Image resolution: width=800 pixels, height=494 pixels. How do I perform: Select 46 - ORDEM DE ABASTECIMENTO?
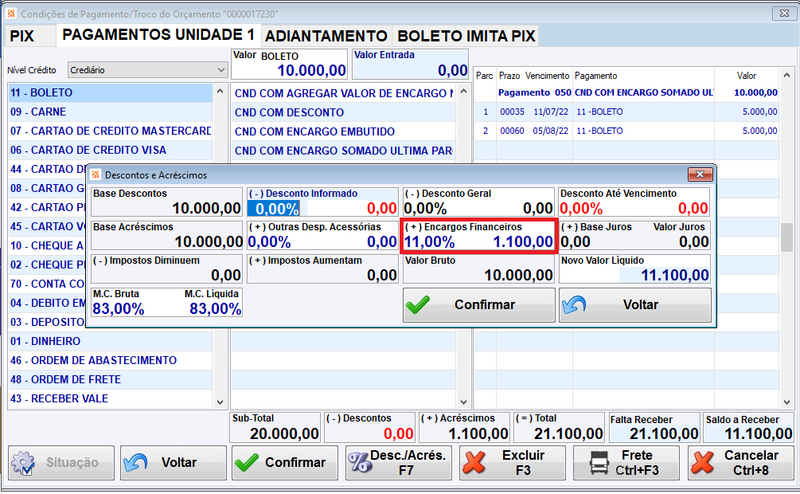coord(110,360)
